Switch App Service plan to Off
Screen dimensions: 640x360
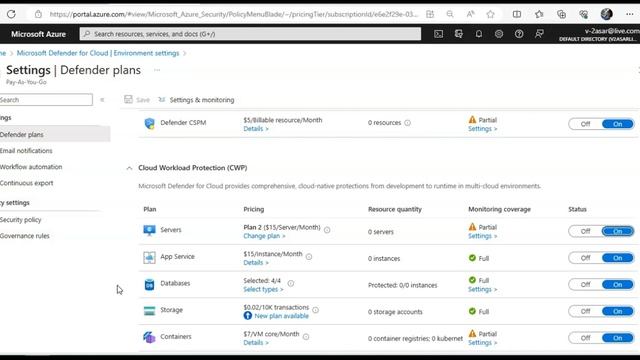click(585, 258)
